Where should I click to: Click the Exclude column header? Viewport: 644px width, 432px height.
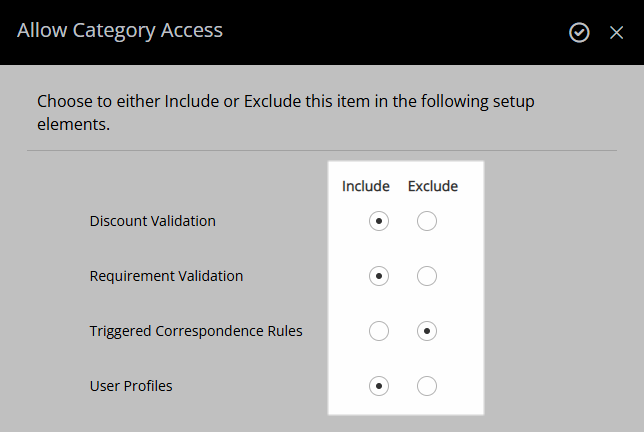(x=433, y=186)
